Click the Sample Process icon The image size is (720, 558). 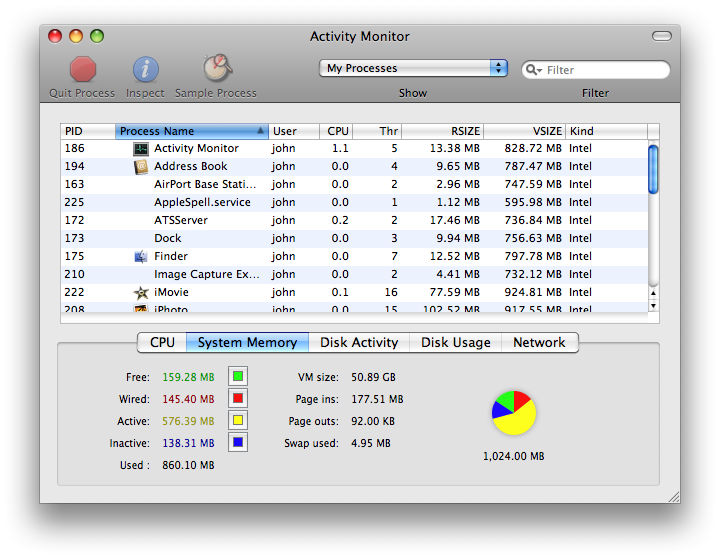point(217,68)
